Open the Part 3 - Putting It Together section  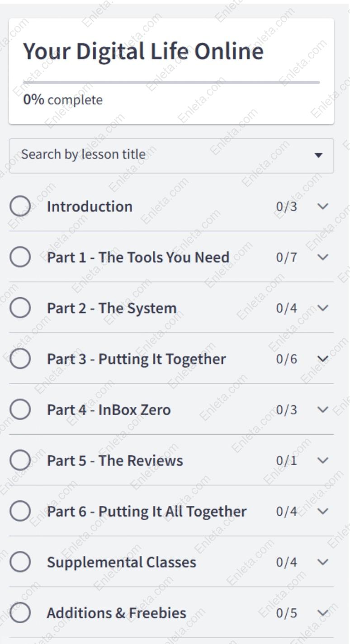pos(136,358)
